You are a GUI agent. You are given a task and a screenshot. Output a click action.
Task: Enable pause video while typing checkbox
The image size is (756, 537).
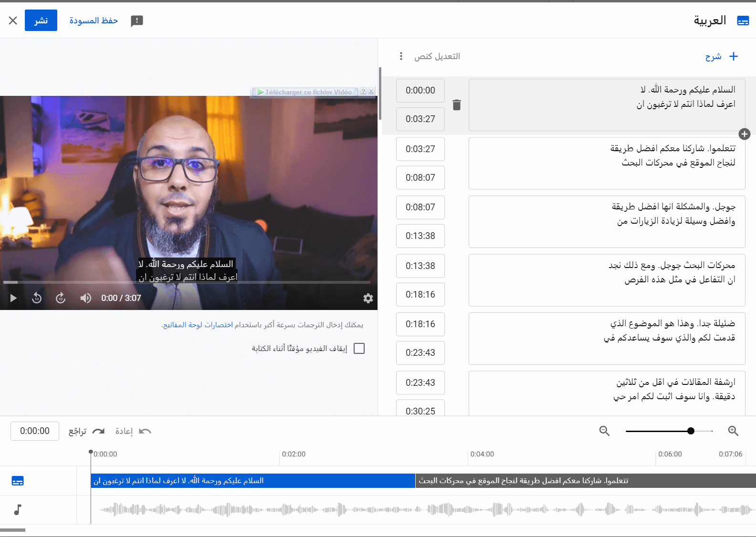(359, 349)
